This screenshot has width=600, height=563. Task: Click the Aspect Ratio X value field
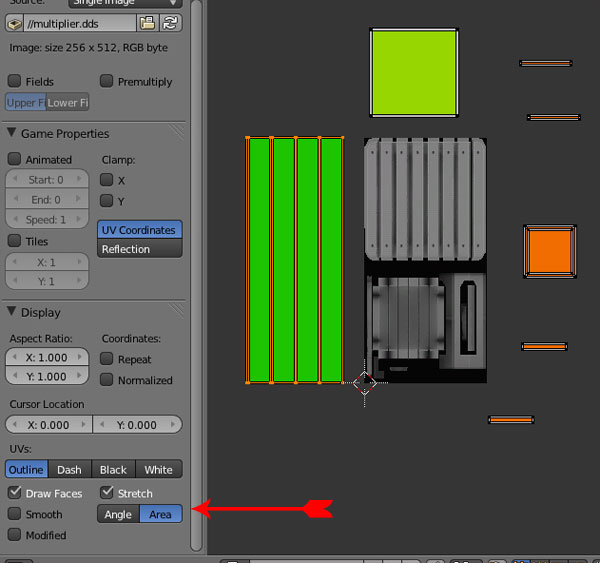click(x=48, y=358)
